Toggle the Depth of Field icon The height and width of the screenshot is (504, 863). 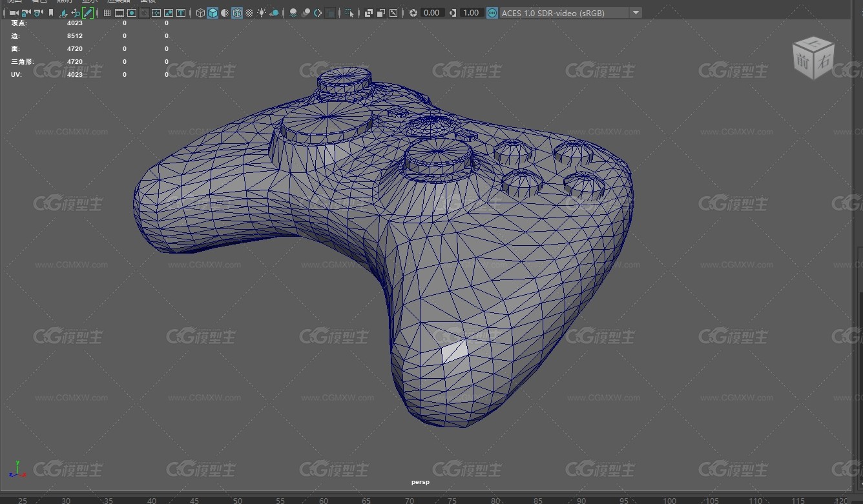click(x=330, y=13)
